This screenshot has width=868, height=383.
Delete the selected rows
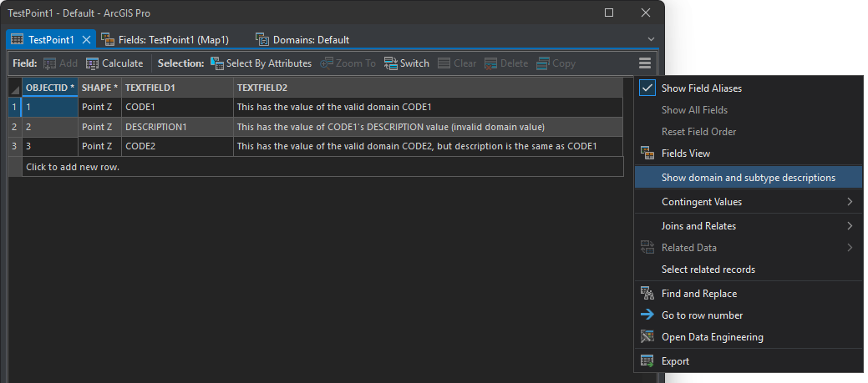tap(506, 63)
